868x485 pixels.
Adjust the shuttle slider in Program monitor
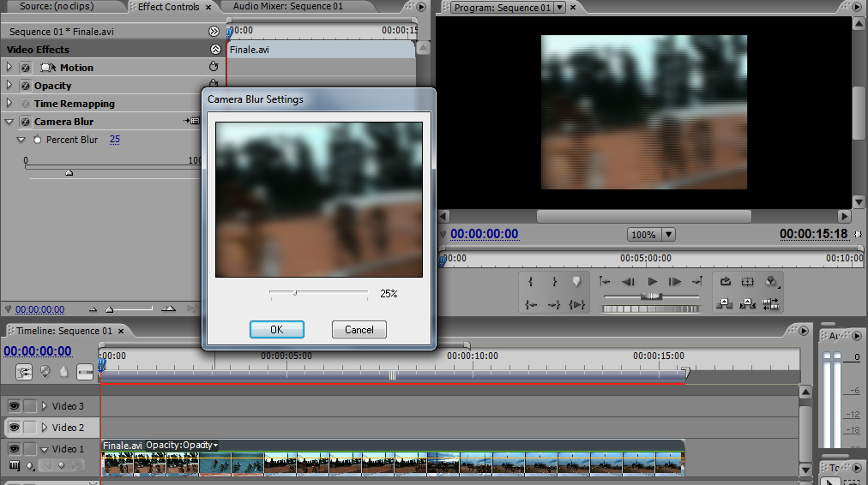[x=651, y=296]
